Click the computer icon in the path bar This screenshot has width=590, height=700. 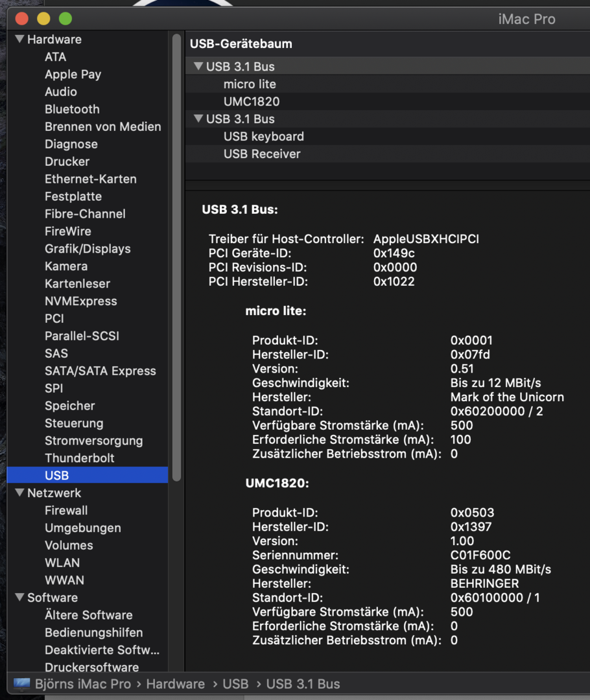(22, 684)
